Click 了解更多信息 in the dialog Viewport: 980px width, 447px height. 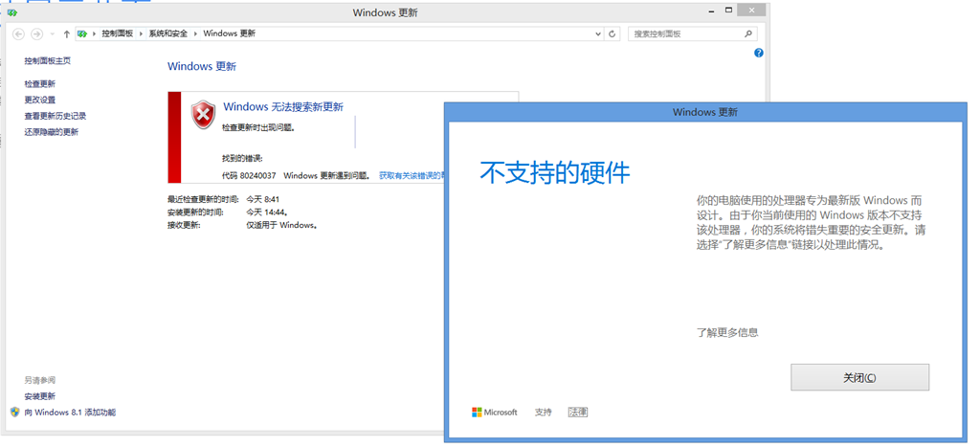tap(727, 332)
